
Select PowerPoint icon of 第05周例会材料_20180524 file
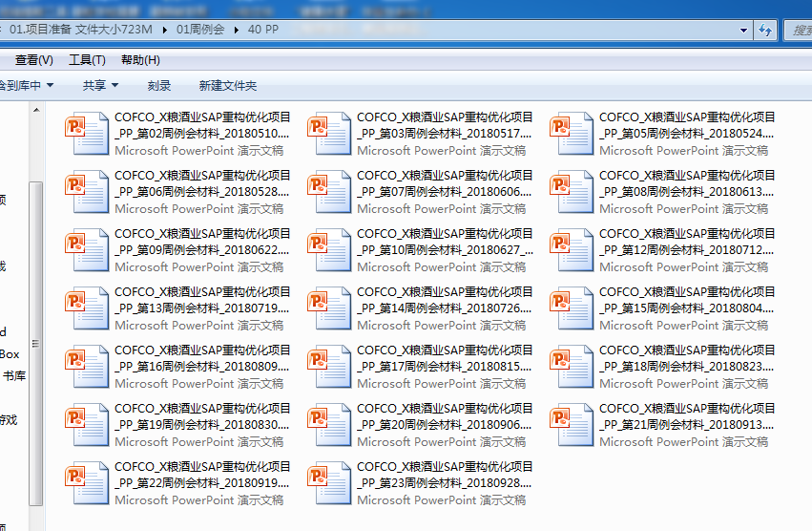click(x=572, y=134)
